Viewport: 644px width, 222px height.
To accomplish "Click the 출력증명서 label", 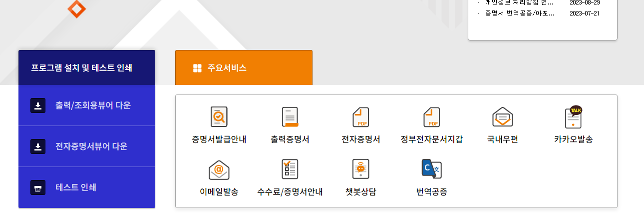I will click(290, 139).
